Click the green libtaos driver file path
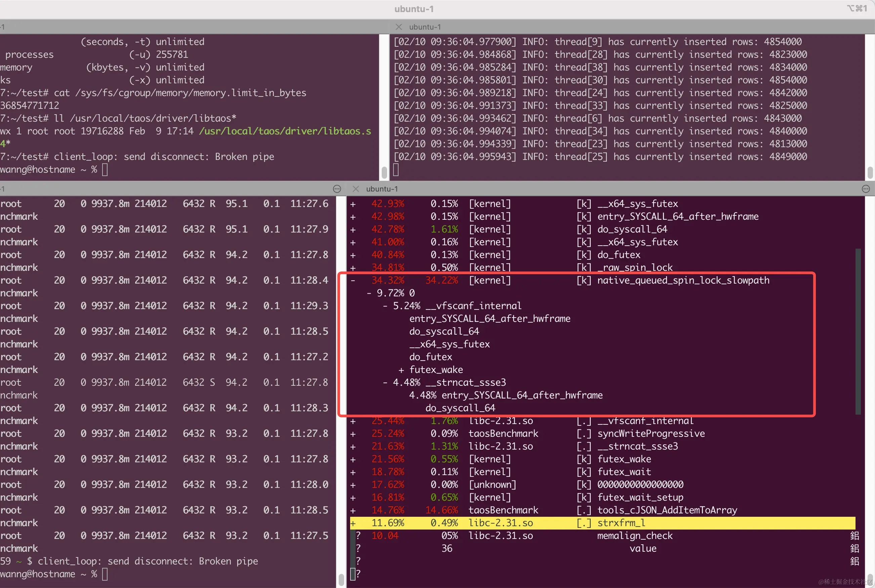This screenshot has height=588, width=875. pyautogui.click(x=285, y=131)
